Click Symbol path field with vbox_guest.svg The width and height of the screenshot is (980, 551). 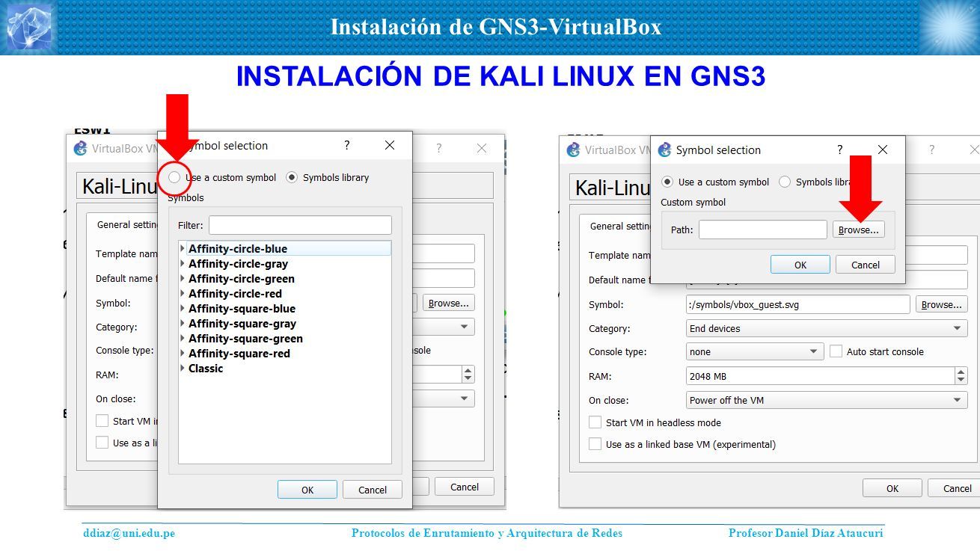798,304
